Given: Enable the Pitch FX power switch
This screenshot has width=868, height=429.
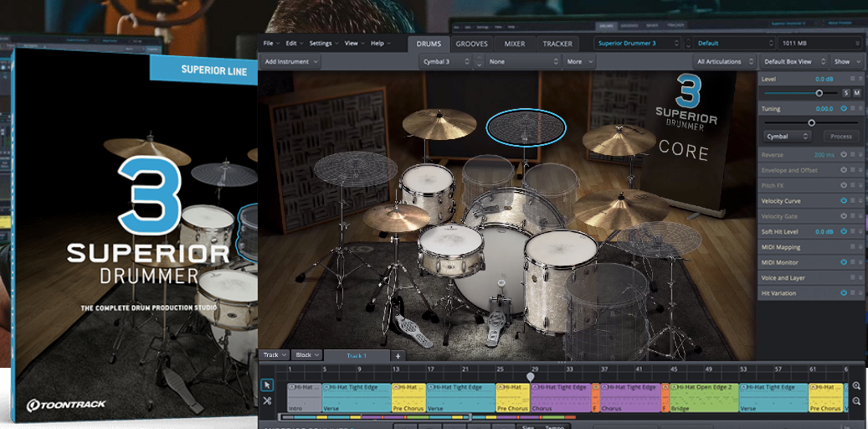Looking at the screenshot, I should coord(844,185).
